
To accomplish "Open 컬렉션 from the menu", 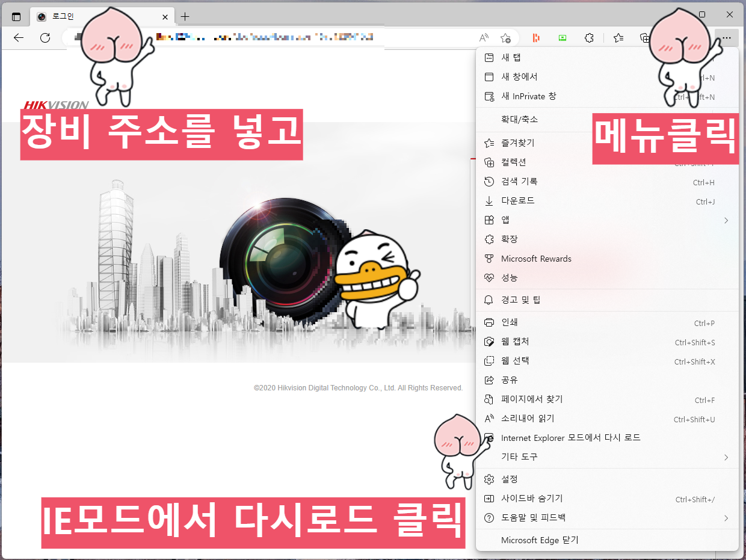I will click(x=607, y=162).
